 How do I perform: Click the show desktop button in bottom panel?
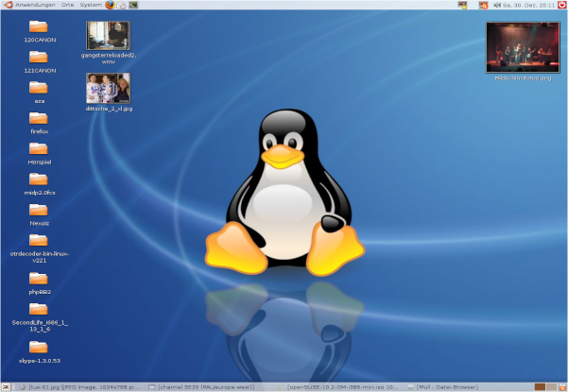pos(6,387)
